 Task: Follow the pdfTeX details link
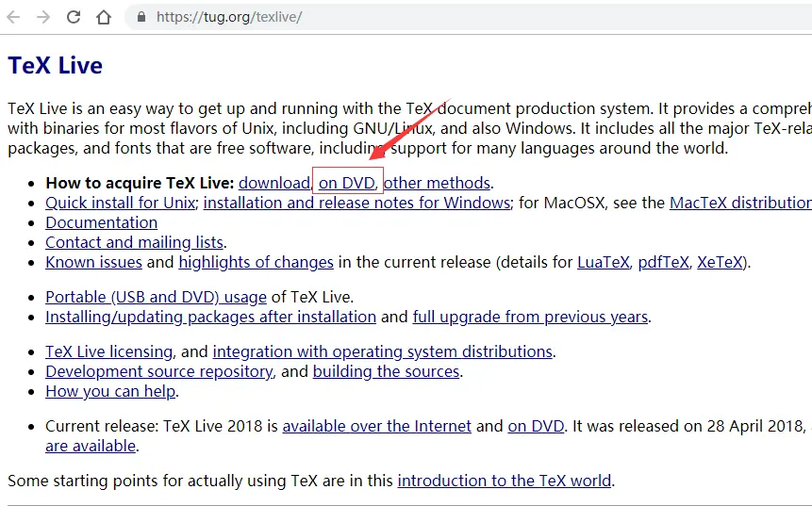point(663,262)
